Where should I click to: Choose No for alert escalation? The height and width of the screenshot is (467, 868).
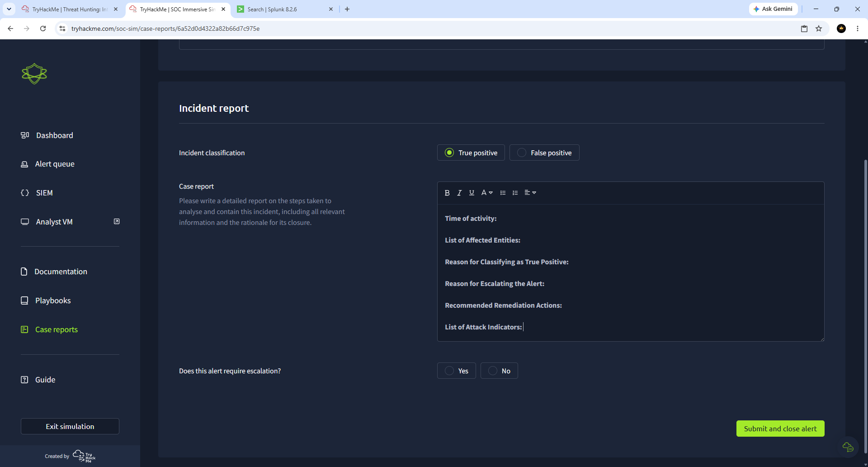point(499,371)
